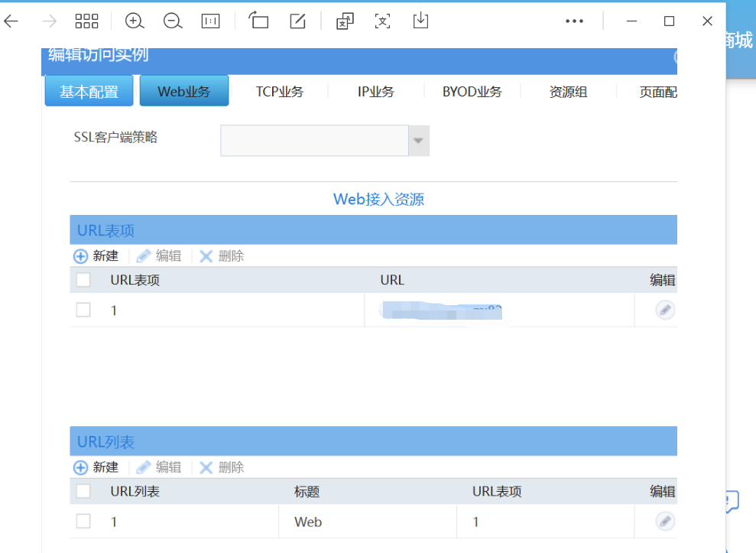This screenshot has width=756, height=553.
Task: Close the image viewer window
Action: pyautogui.click(x=707, y=21)
